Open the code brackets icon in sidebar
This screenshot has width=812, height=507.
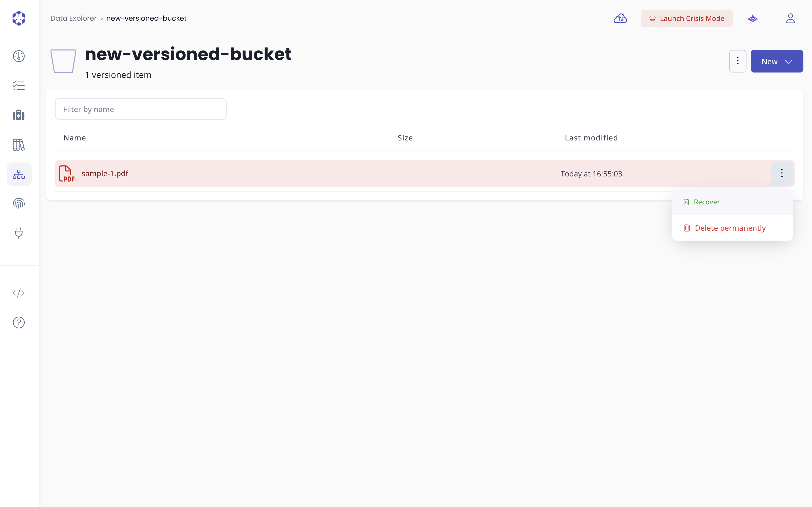19,293
